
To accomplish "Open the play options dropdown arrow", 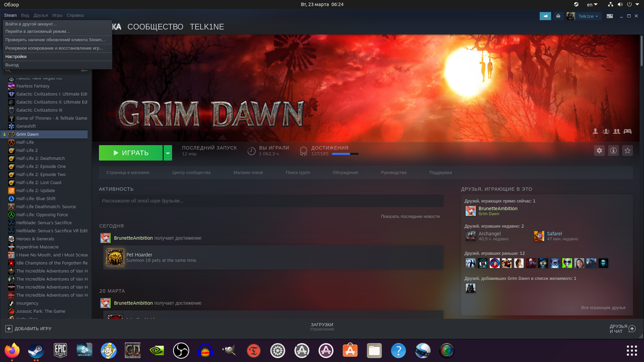I will (x=168, y=153).
